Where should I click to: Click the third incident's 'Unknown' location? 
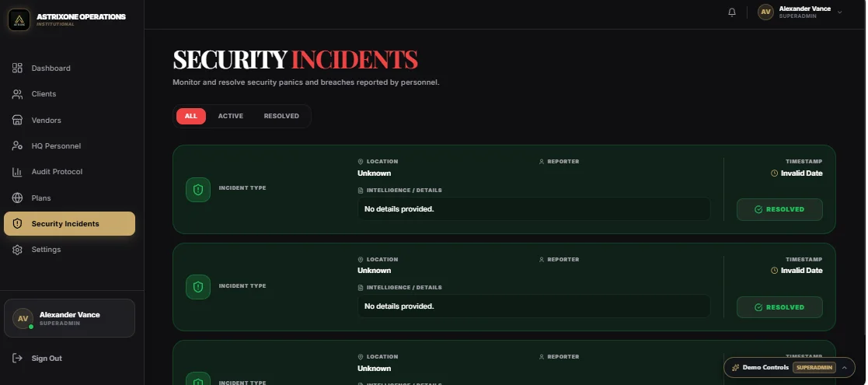(375, 369)
